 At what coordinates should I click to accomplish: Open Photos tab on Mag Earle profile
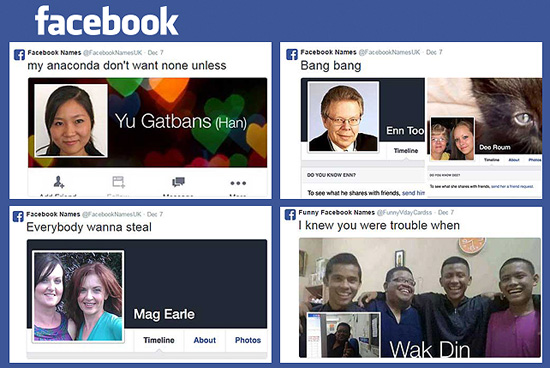(x=248, y=340)
